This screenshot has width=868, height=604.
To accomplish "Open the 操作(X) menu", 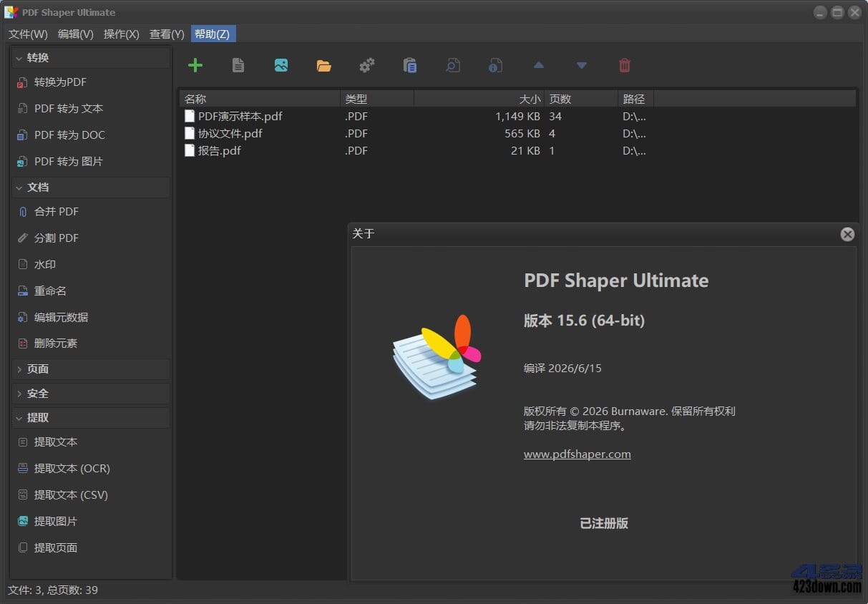I will point(121,34).
